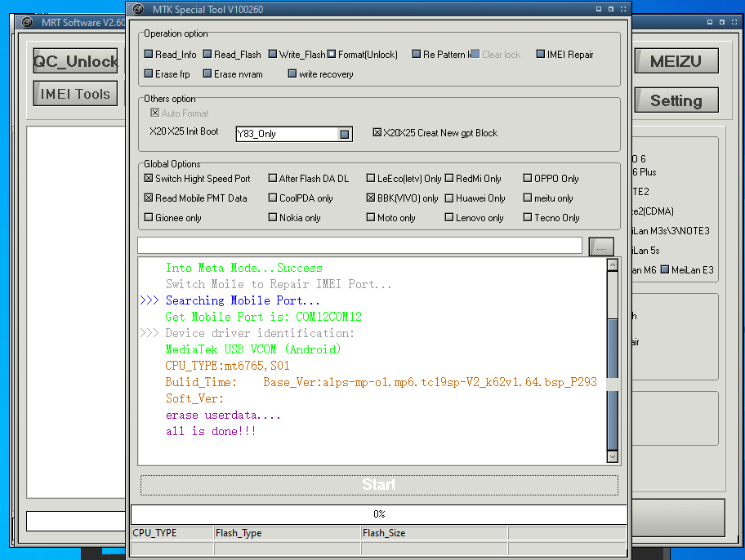Click the MRT Software window title icon

click(x=27, y=22)
